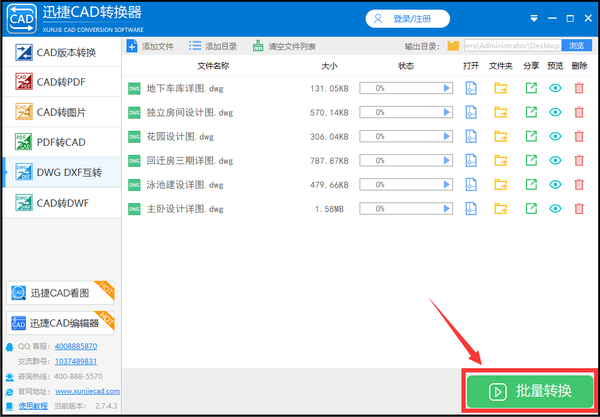Image resolution: width=600 pixels, height=417 pixels.
Task: Share the 主卧设计详图.dwg file
Action: pos(531,209)
